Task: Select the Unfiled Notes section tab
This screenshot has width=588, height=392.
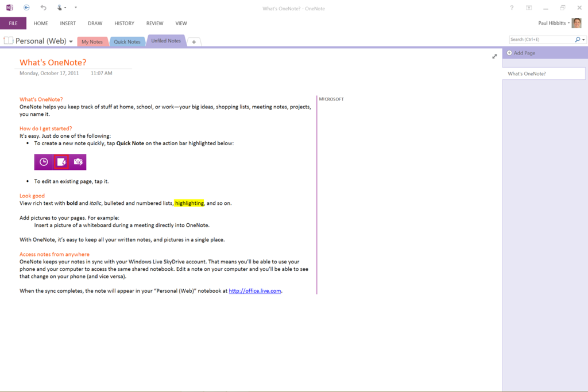Action: coord(166,41)
